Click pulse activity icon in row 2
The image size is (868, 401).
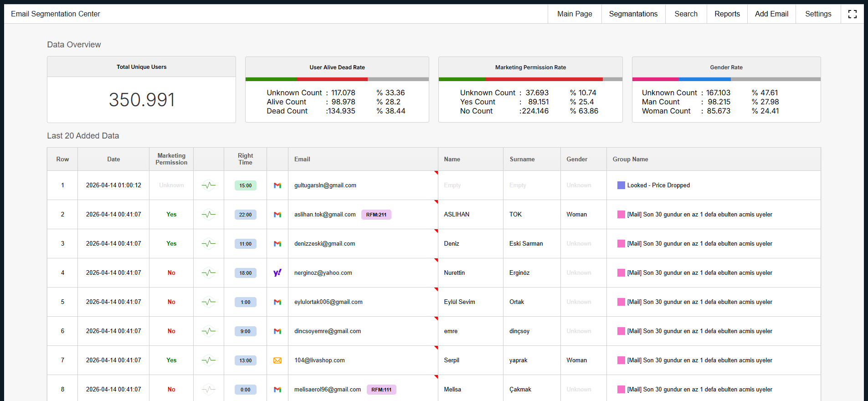point(209,215)
